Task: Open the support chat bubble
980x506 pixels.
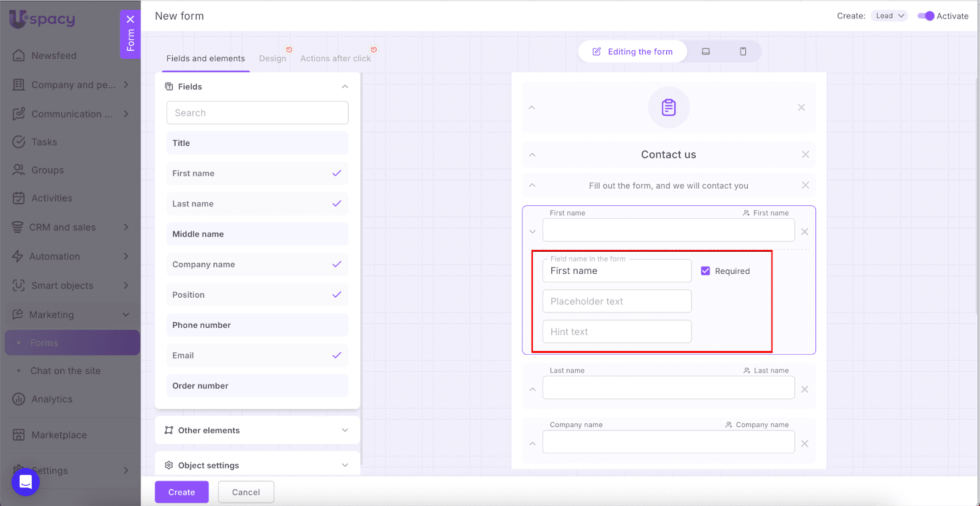Action: tap(26, 481)
